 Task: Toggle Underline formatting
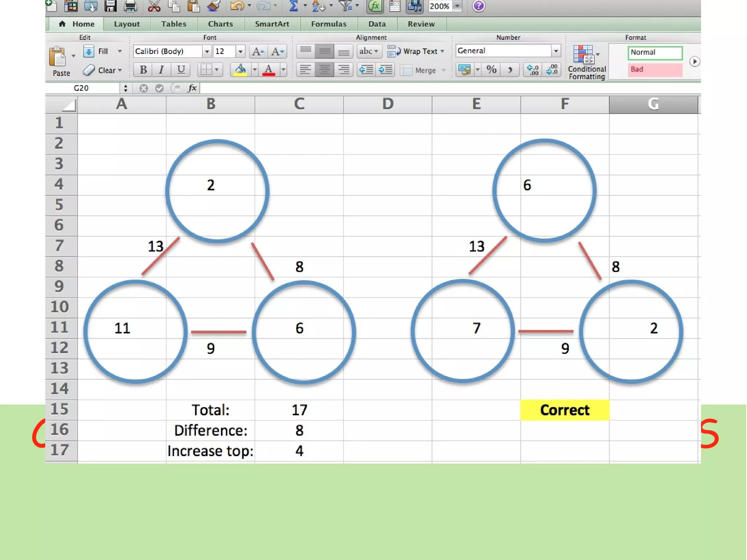click(x=181, y=69)
